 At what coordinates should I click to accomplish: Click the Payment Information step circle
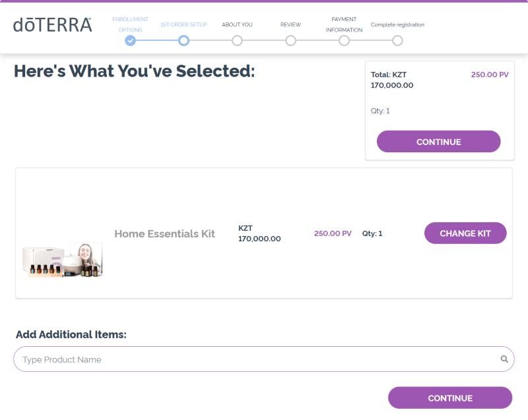[344, 41]
